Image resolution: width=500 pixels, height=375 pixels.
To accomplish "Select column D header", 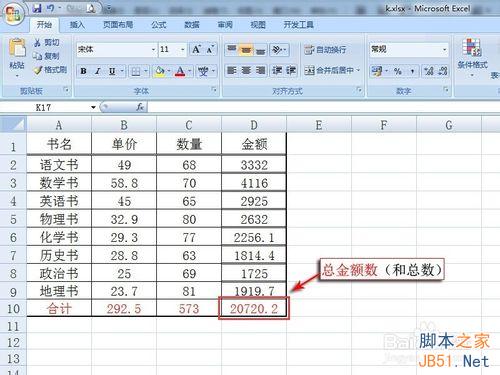I will [254, 125].
